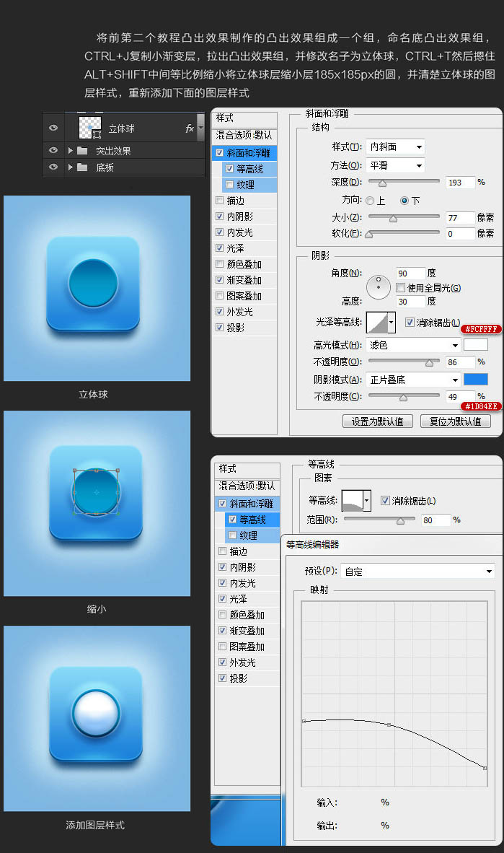Click the 高光 不透明度 slider handle at 86

pos(430,362)
